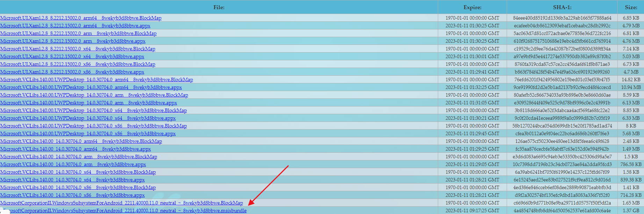Click the 1.37 GB size cell

click(631, 210)
